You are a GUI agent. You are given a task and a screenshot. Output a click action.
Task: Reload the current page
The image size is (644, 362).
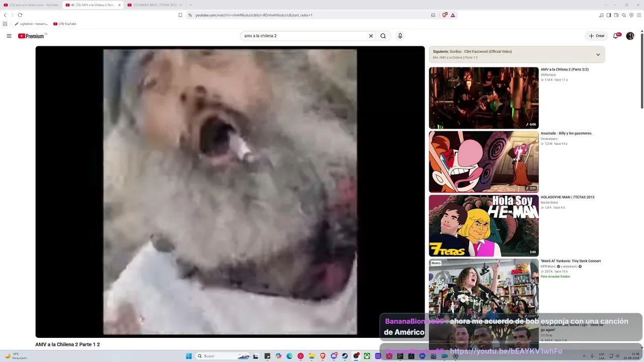click(x=20, y=15)
